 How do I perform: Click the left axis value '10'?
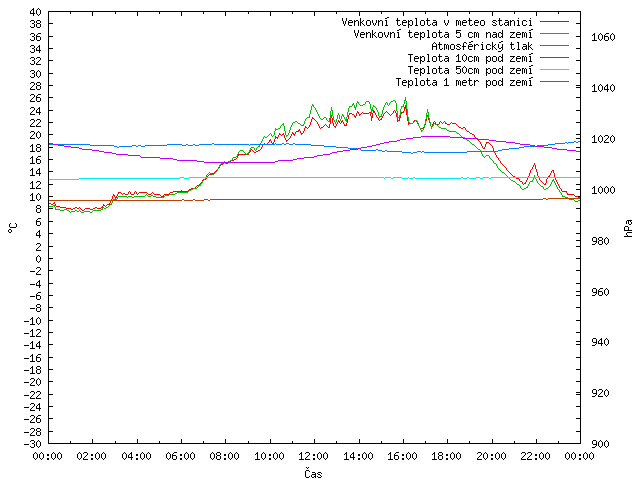36,197
